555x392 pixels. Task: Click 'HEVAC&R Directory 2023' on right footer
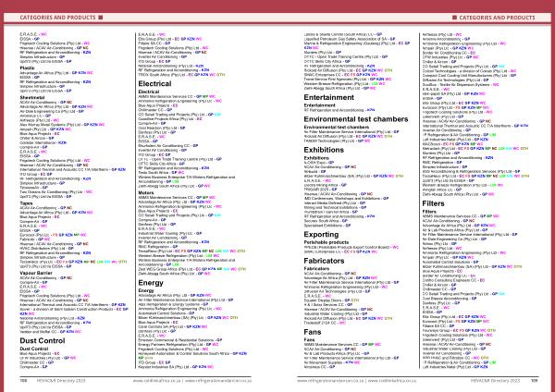point(495,381)
